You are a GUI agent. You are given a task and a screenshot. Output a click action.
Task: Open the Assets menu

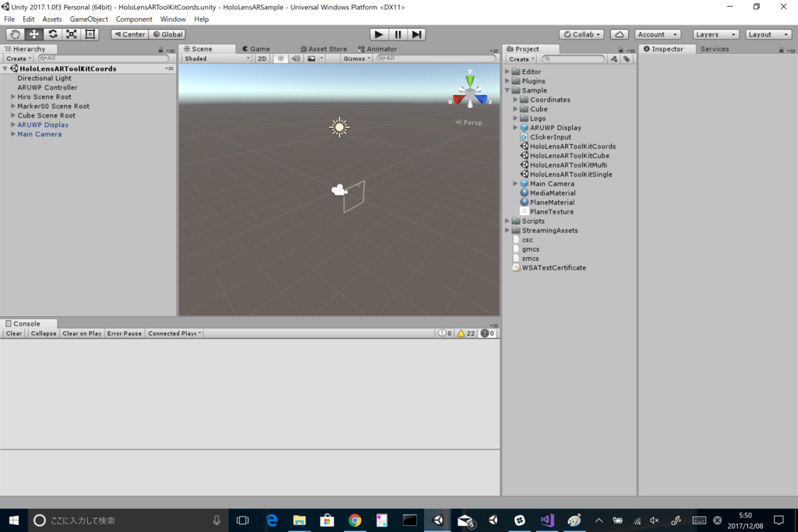point(52,19)
